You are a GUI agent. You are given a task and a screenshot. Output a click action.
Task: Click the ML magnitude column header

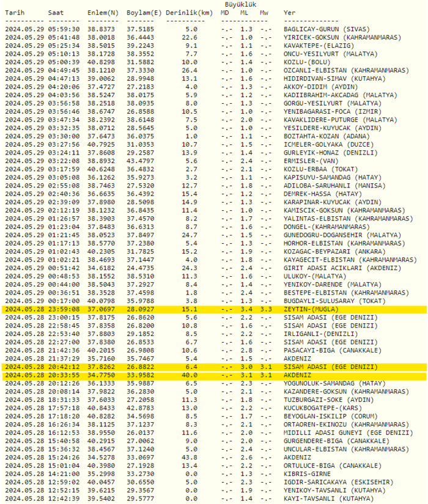click(x=244, y=13)
